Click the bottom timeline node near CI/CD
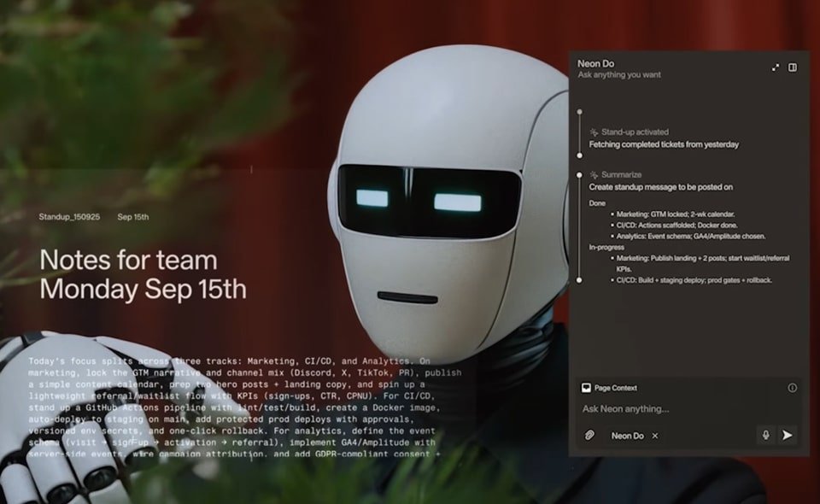This screenshot has height=504, width=820. (x=580, y=279)
